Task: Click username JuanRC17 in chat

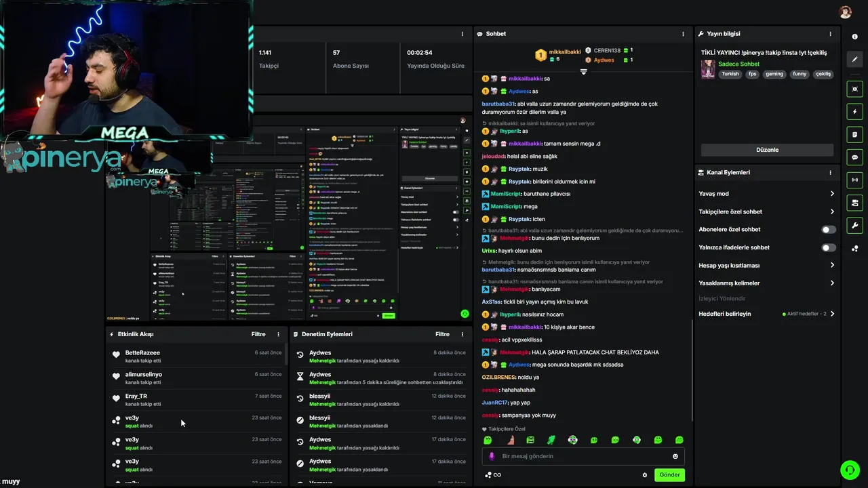Action: (495, 403)
